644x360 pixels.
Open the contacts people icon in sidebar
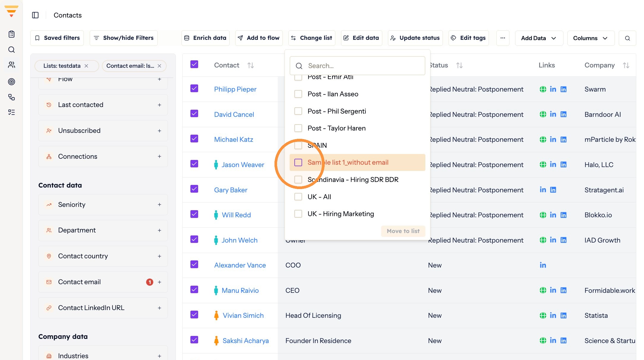12,65
